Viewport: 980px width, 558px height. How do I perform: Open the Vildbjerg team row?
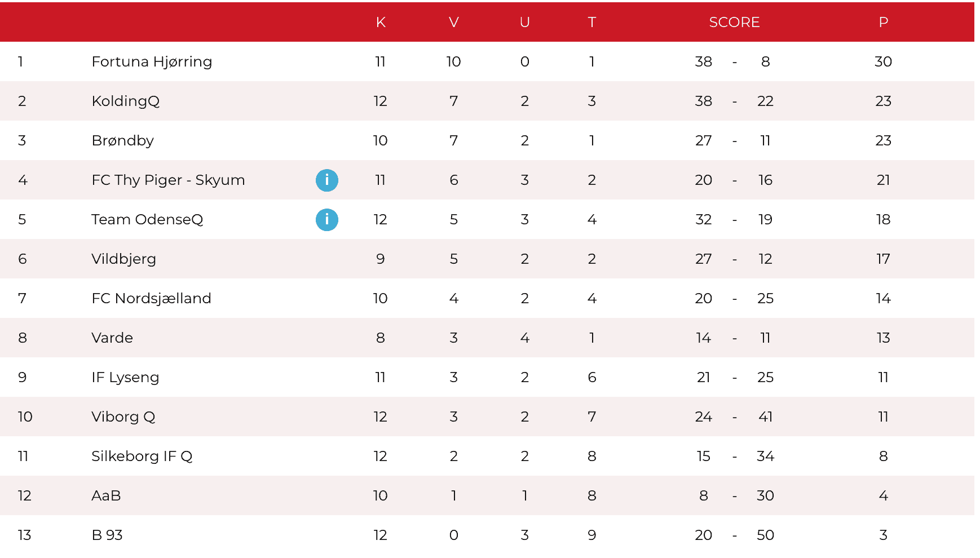(123, 259)
